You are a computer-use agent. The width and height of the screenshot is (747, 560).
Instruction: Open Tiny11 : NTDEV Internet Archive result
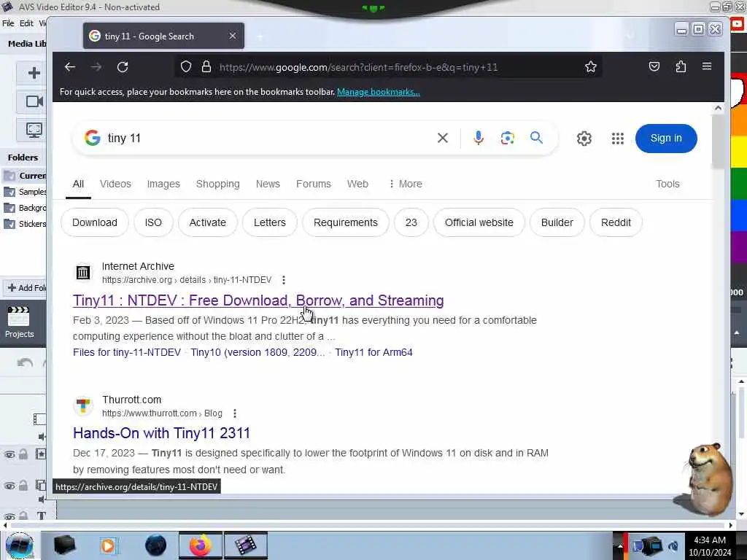click(258, 300)
